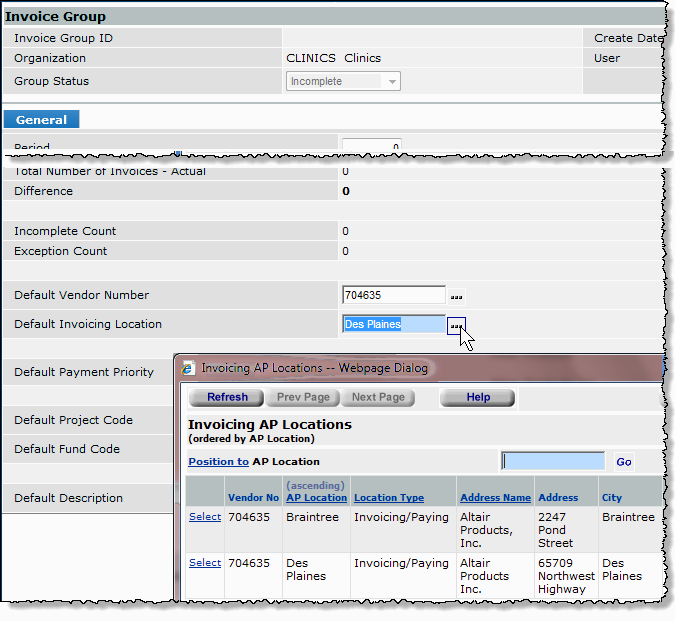Sort by Location Type column
Image resolution: width=675 pixels, height=621 pixels.
coord(389,497)
